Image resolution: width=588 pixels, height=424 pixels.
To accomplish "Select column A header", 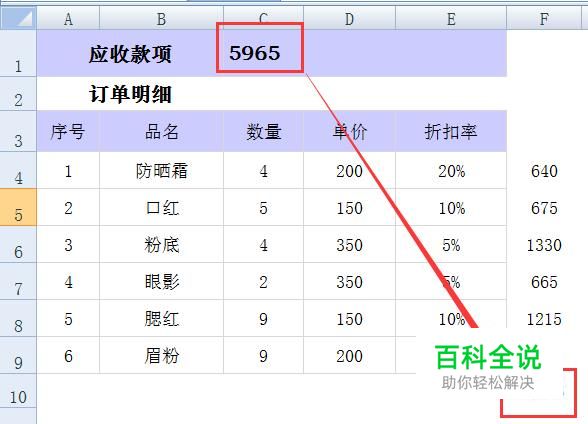I will pos(68,18).
